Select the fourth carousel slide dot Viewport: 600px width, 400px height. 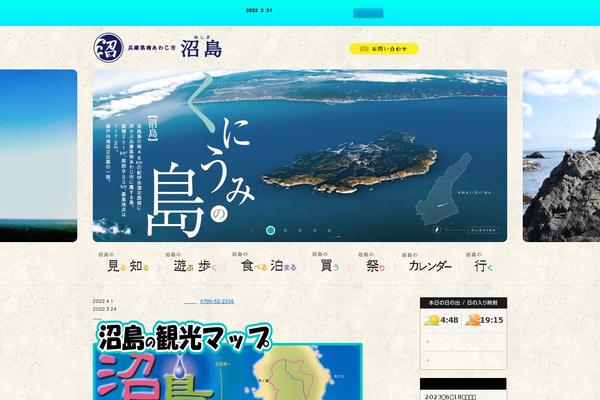click(x=315, y=230)
